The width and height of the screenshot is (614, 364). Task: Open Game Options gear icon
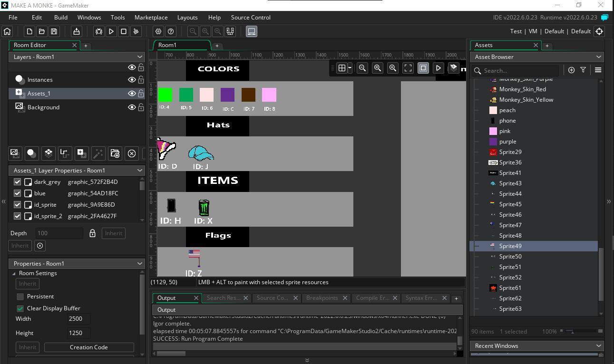coord(158,31)
